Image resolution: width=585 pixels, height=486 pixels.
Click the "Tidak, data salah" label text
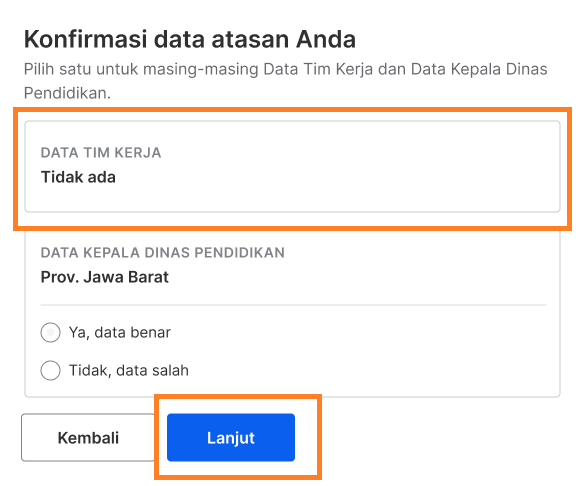click(129, 370)
